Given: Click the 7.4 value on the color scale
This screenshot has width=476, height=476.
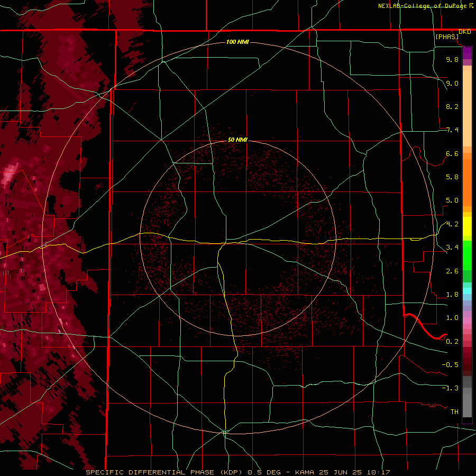Looking at the screenshot, I should pos(452,130).
